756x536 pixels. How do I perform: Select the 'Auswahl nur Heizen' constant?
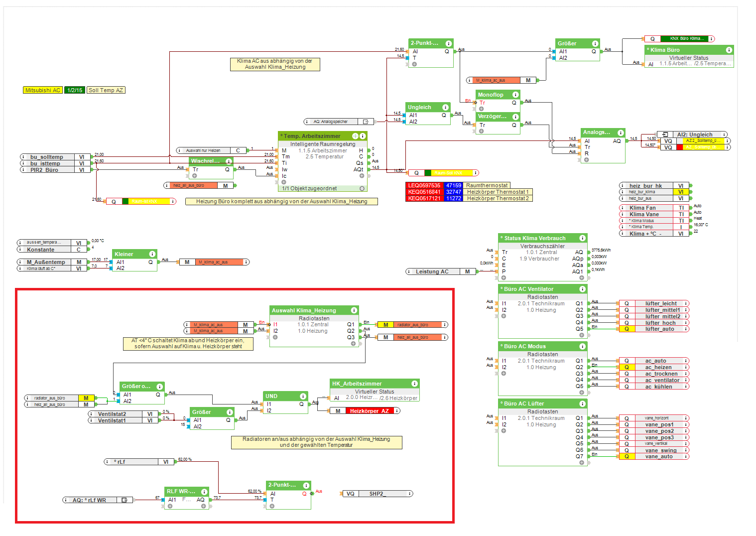(211, 150)
